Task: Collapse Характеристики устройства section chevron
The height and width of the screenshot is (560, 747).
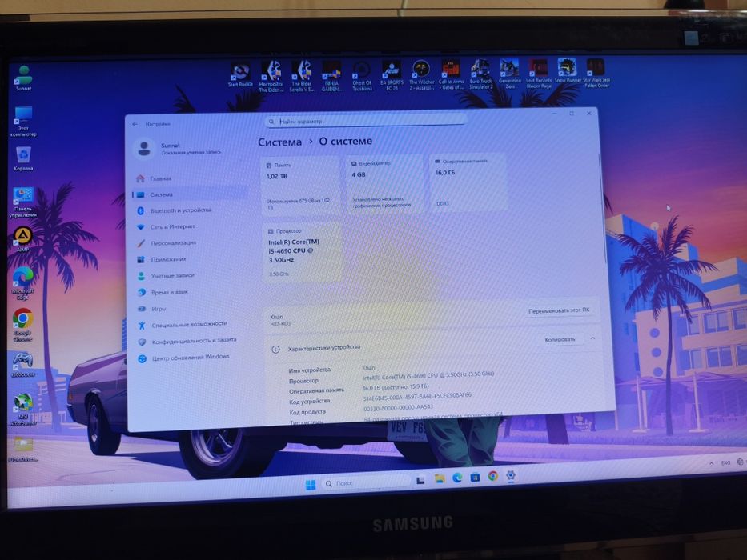Action: pos(592,338)
